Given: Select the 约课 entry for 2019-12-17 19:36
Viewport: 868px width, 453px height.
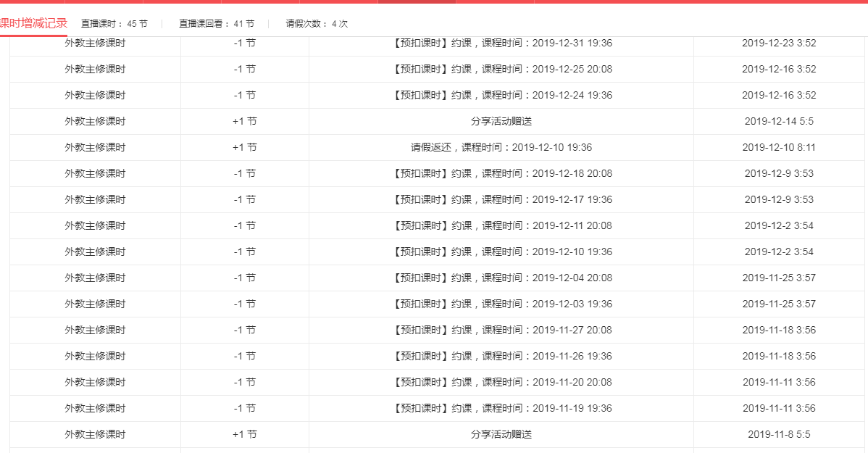Looking at the screenshot, I should pyautogui.click(x=501, y=200).
